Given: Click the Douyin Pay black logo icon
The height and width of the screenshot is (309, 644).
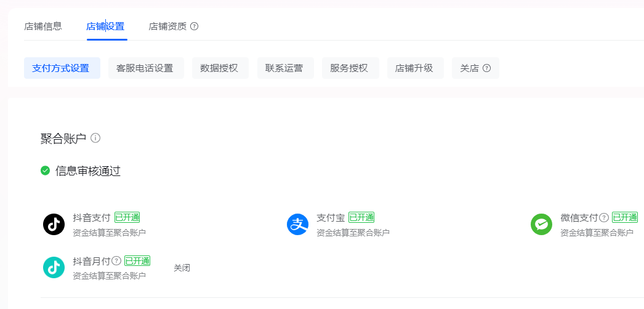Looking at the screenshot, I should click(54, 225).
